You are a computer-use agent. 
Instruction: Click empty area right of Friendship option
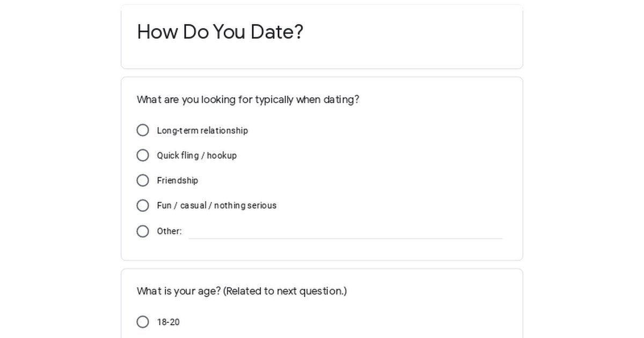[349, 180]
